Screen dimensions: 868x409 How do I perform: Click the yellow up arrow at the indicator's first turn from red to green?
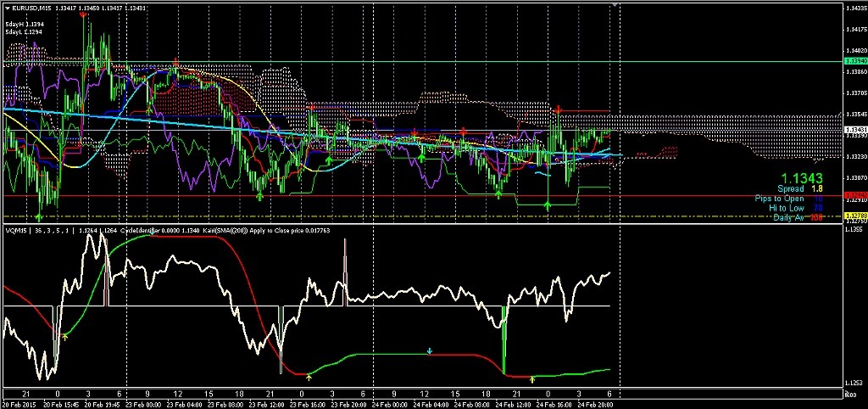coord(64,336)
